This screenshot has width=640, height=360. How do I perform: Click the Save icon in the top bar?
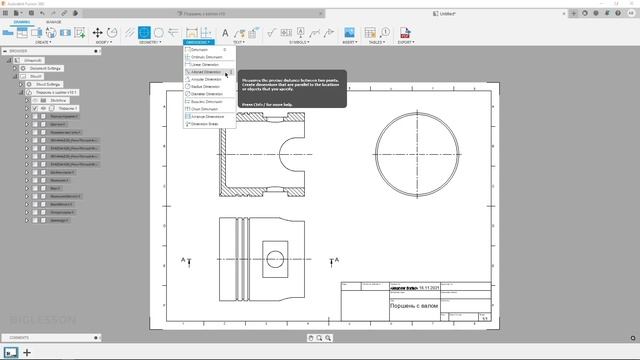click(31, 13)
